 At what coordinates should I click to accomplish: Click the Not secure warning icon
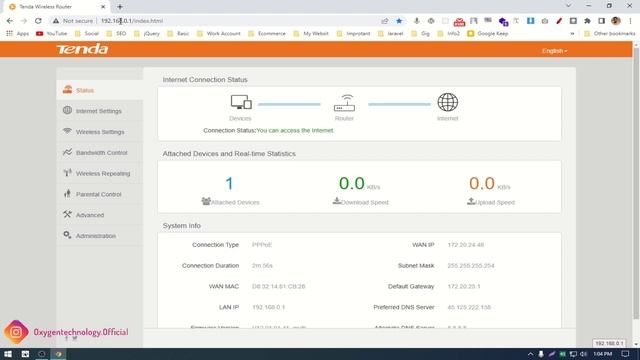[x=56, y=21]
